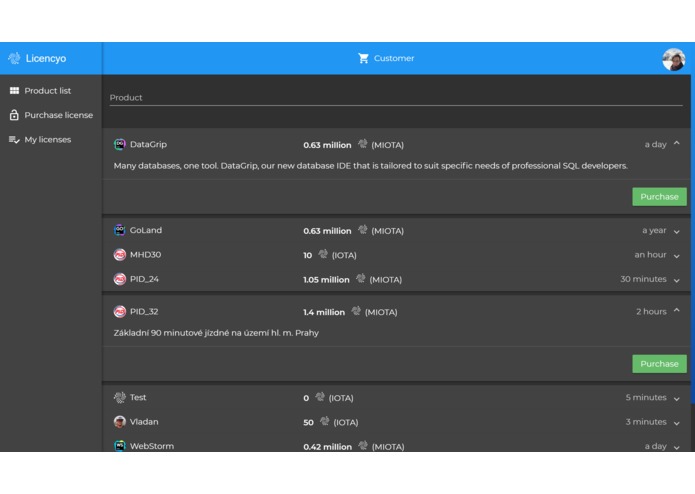Viewport: 695px width, 494px height.
Task: Expand the WebStorm row chevron
Action: (x=676, y=447)
